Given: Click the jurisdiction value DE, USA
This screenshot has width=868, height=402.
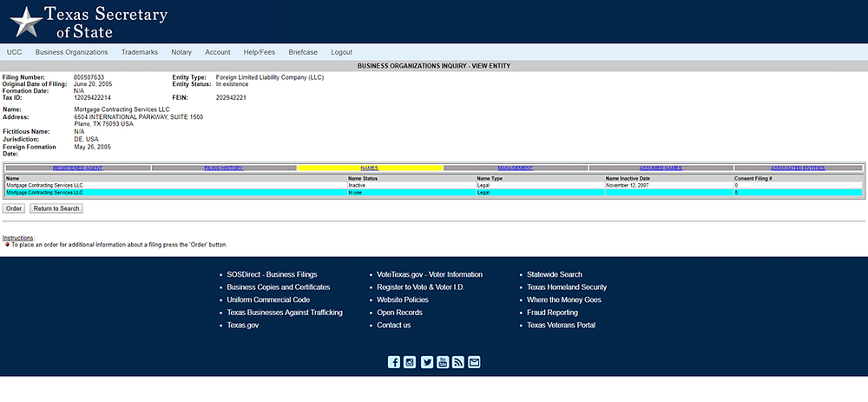Looking at the screenshot, I should (x=86, y=140).
